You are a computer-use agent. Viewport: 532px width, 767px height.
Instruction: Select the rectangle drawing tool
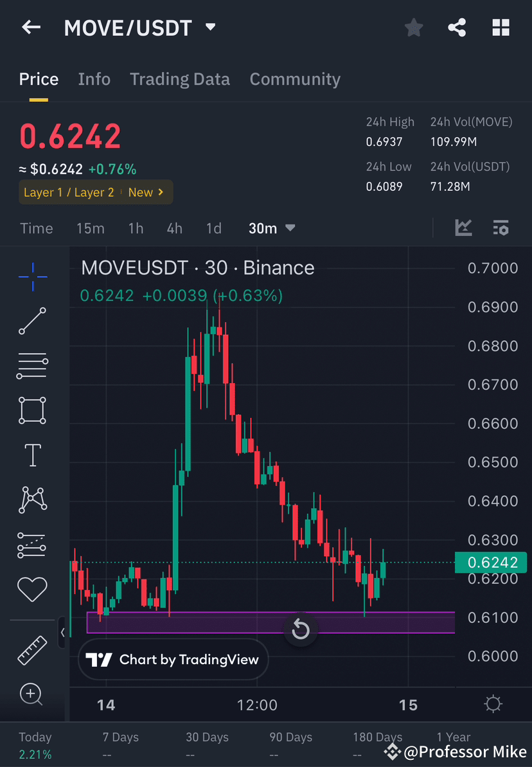coord(32,410)
